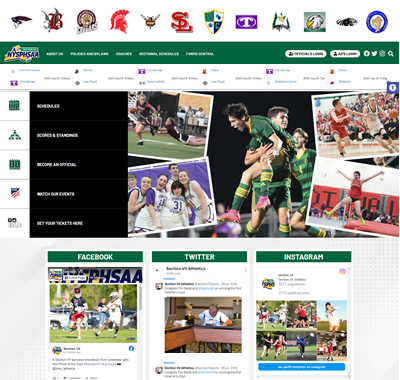Open the Instagram icon in header

(x=382, y=53)
